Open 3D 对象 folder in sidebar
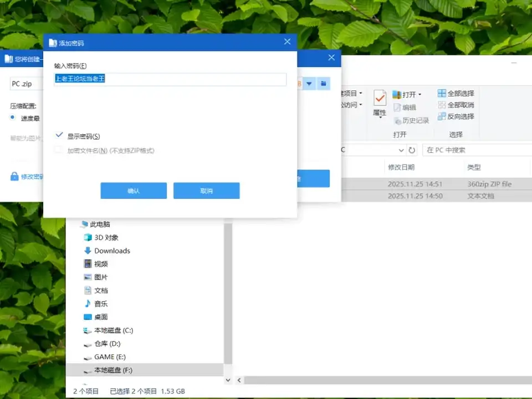This screenshot has height=399, width=532. 101,238
